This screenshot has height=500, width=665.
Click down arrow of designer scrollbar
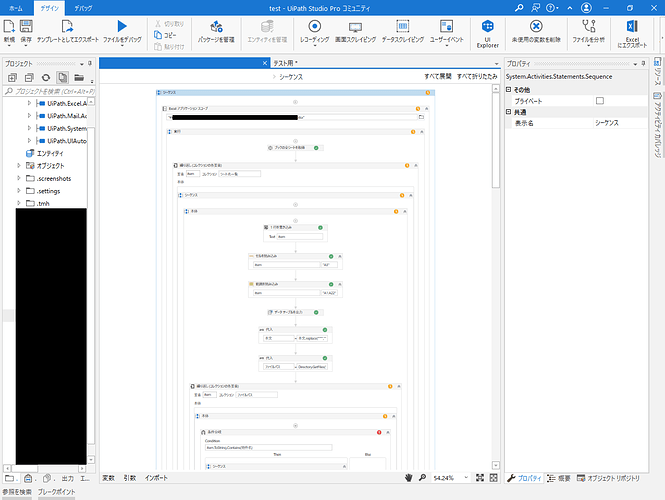(495, 465)
